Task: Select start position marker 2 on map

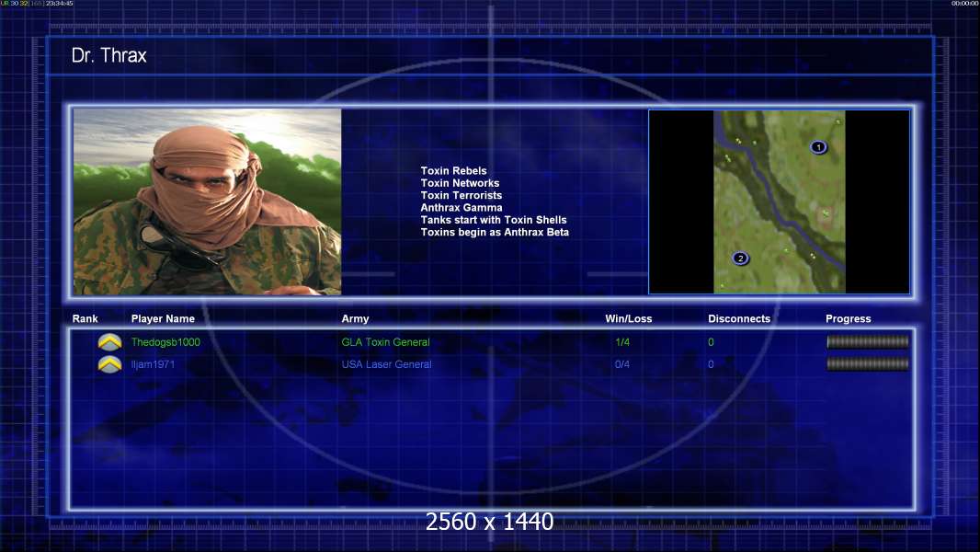Action: click(x=740, y=259)
